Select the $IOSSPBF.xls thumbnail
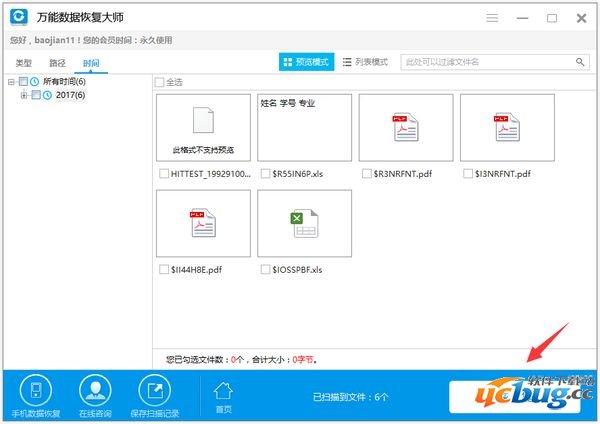Screen dimensions: 600x424 (305, 223)
